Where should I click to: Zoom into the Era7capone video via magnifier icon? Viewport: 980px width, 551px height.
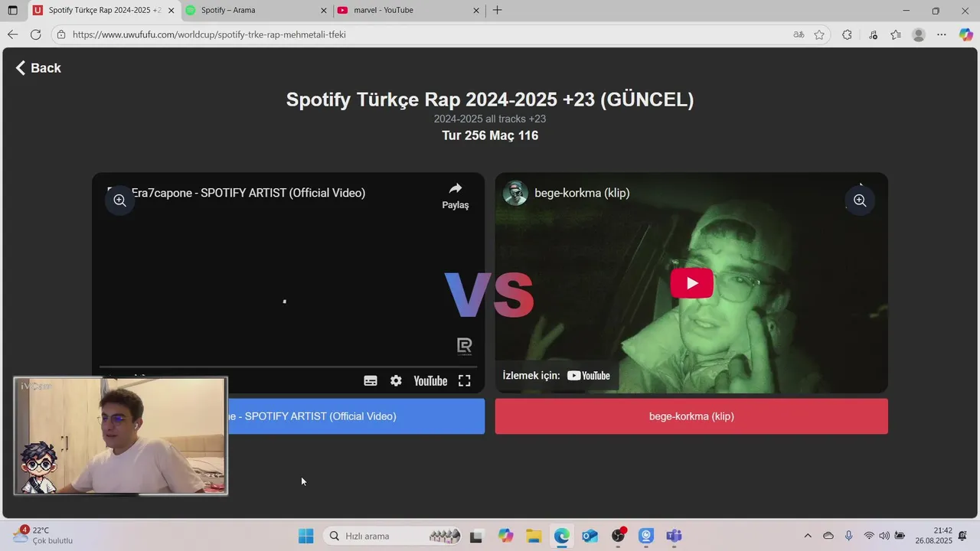119,201
